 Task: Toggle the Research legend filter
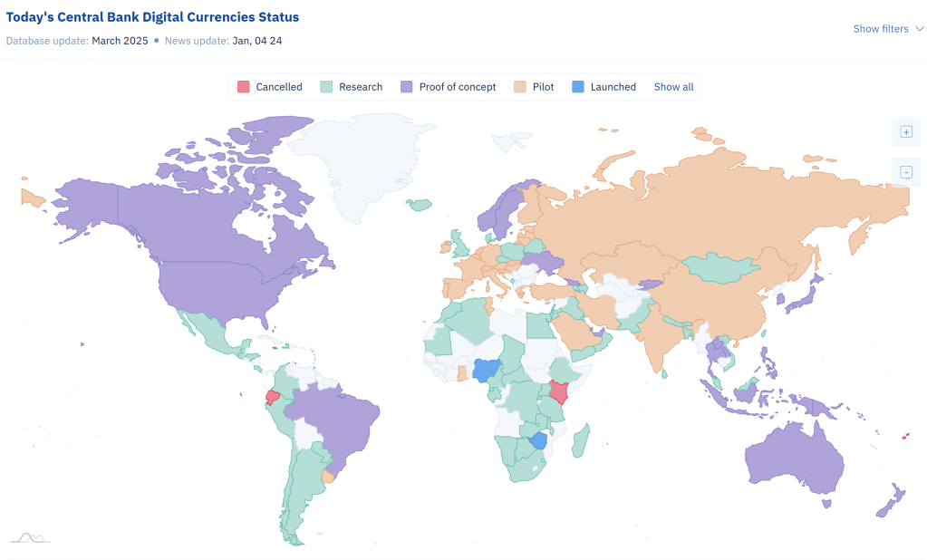coord(351,87)
